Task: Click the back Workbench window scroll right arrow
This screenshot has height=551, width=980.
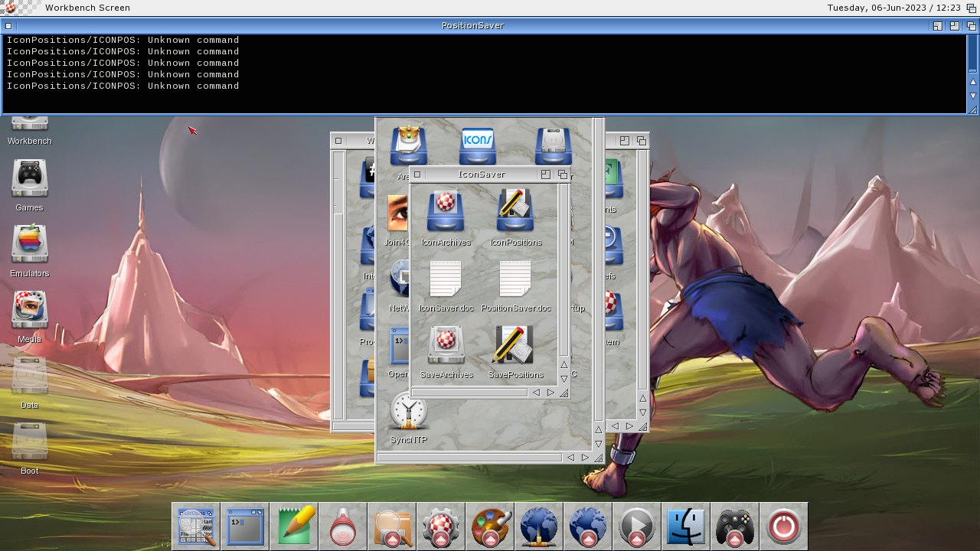Action: (629, 426)
